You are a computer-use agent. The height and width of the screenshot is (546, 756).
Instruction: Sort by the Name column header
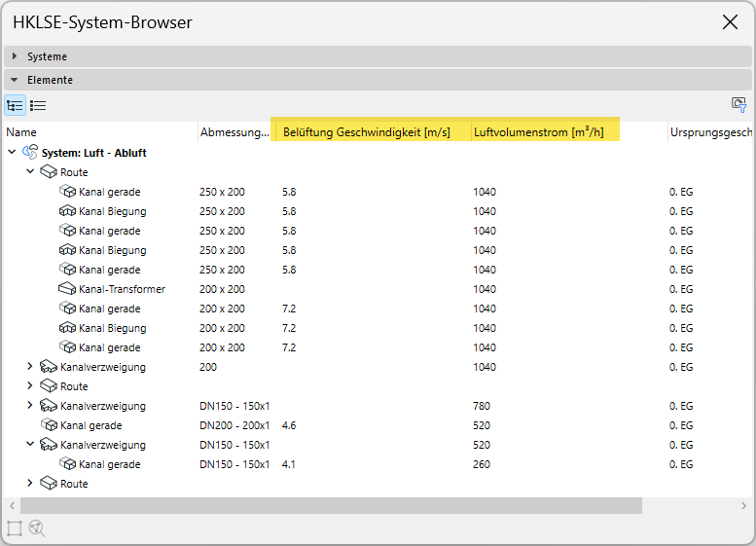coord(101,132)
